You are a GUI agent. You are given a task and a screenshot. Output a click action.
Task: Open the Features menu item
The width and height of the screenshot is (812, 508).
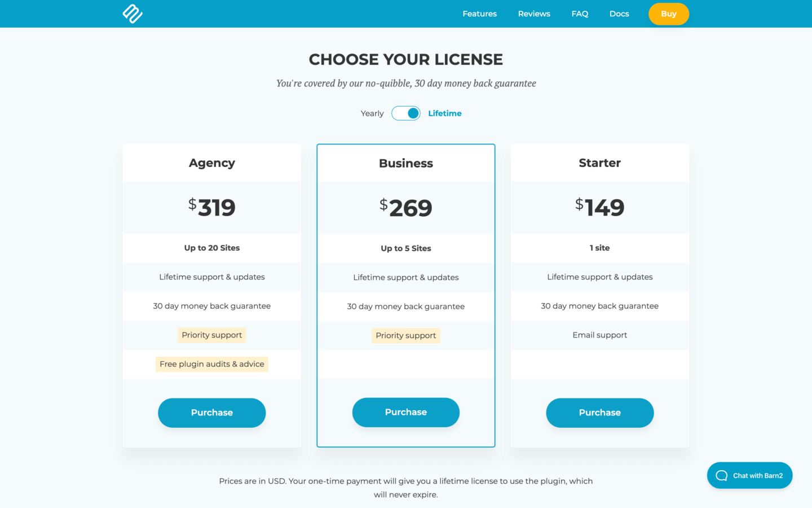pyautogui.click(x=480, y=14)
